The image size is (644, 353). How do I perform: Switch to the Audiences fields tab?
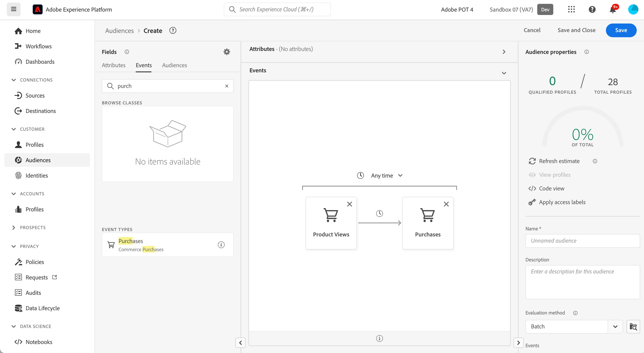pyautogui.click(x=175, y=65)
